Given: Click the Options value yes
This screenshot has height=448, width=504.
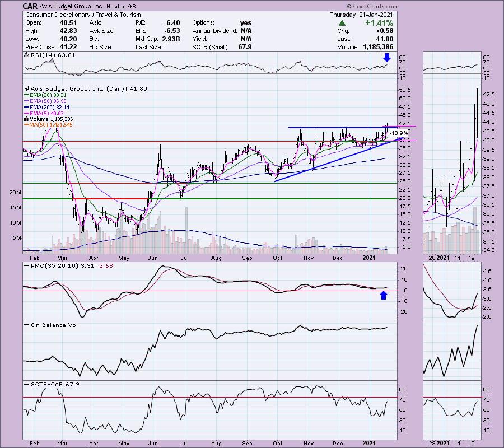Looking at the screenshot, I should [x=246, y=23].
